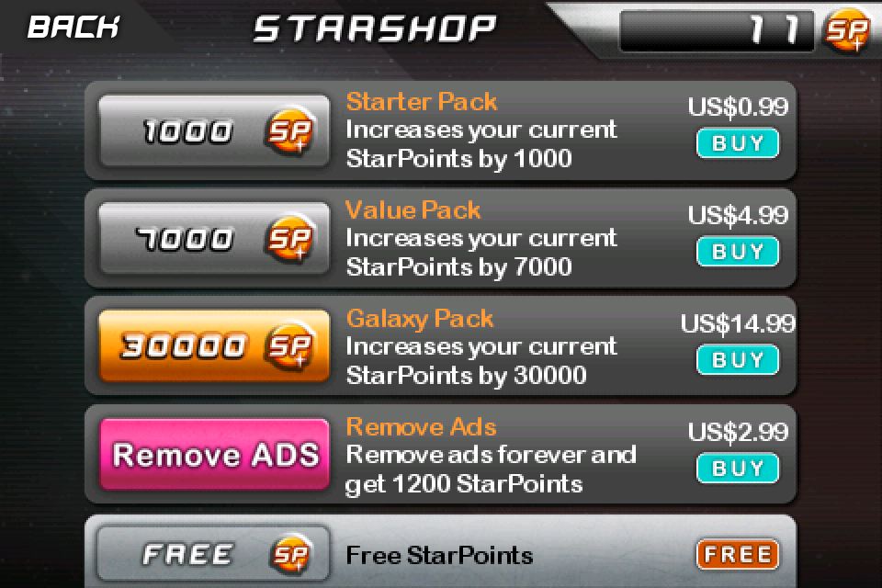Open the Galaxy Pack title text
This screenshot has width=882, height=588.
(x=420, y=319)
